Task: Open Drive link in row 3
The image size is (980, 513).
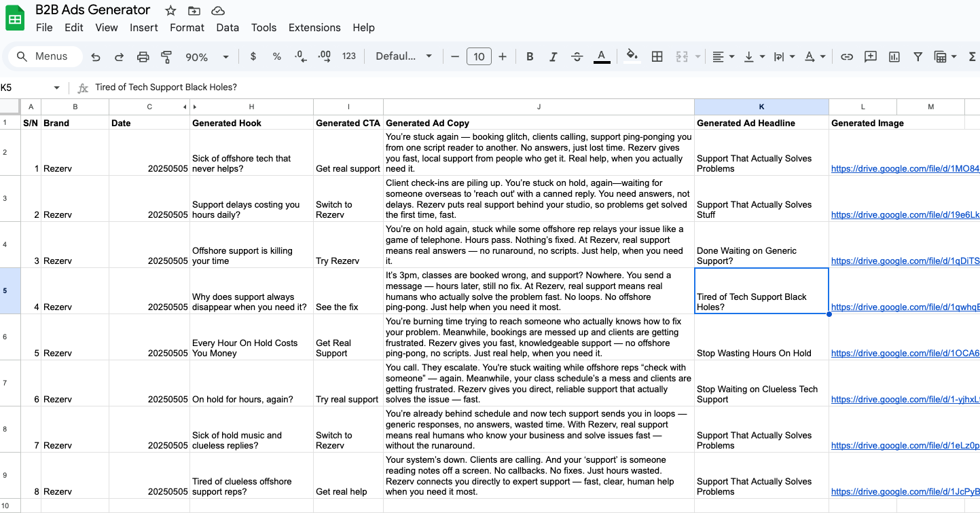Action: [905, 215]
